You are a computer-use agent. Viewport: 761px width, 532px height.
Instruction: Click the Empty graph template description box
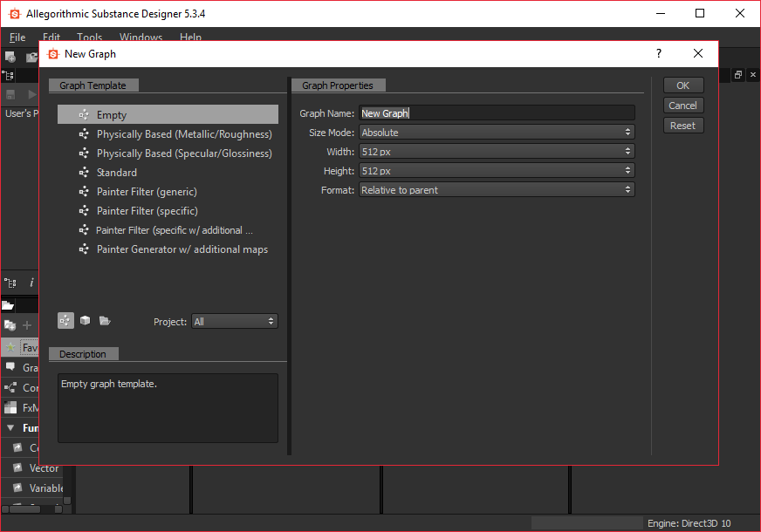click(x=168, y=408)
